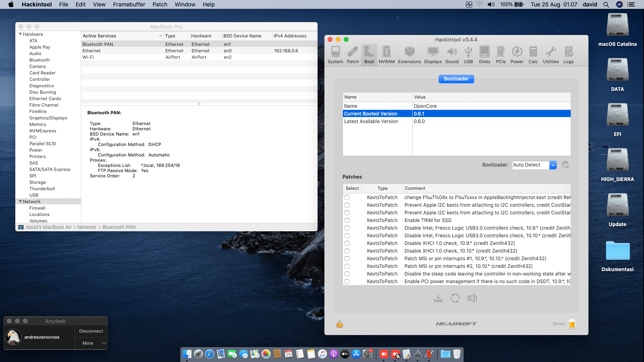The image size is (644, 362).
Task: Select the Dokumentasi folder on desktop
Action: click(617, 256)
